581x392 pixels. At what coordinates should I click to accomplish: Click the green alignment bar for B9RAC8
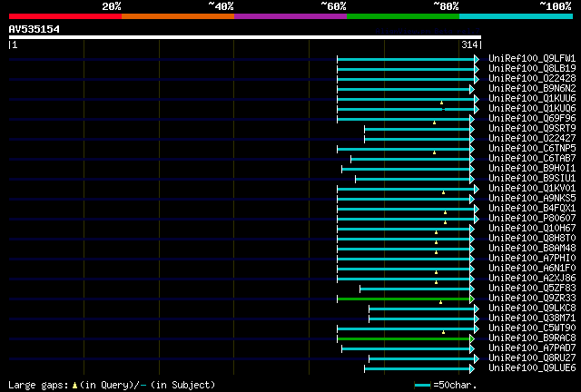click(403, 338)
